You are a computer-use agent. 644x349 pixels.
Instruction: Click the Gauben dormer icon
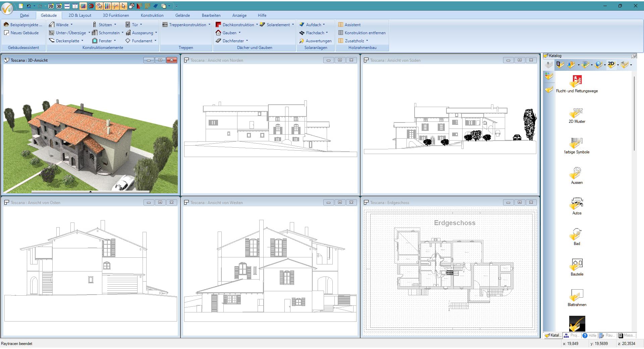218,33
